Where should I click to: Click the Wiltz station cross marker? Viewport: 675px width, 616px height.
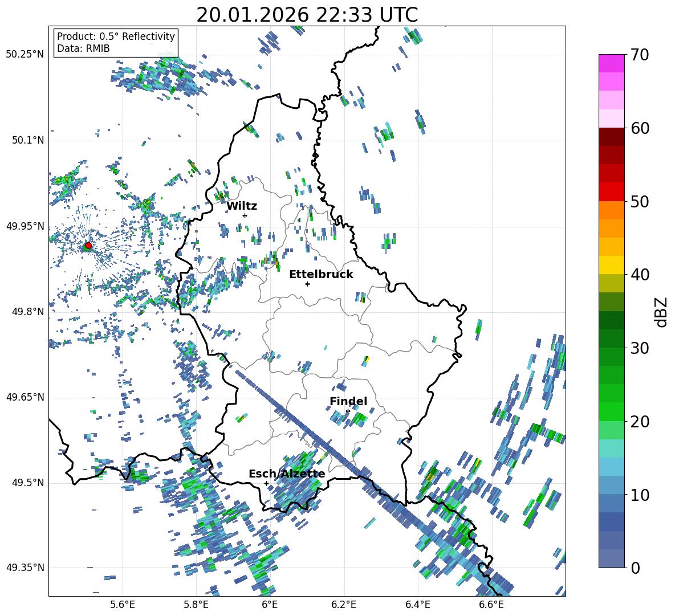pyautogui.click(x=245, y=215)
